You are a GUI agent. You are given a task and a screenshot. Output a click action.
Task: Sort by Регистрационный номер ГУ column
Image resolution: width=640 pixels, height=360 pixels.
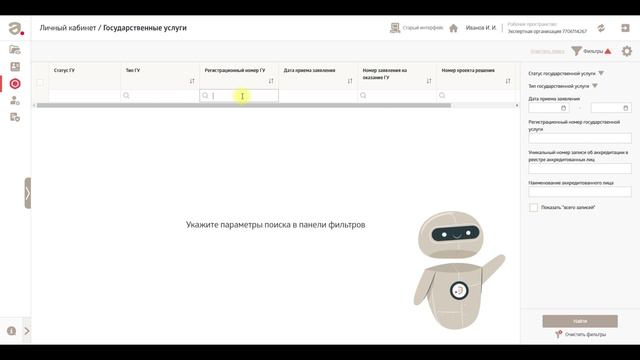pyautogui.click(x=271, y=81)
